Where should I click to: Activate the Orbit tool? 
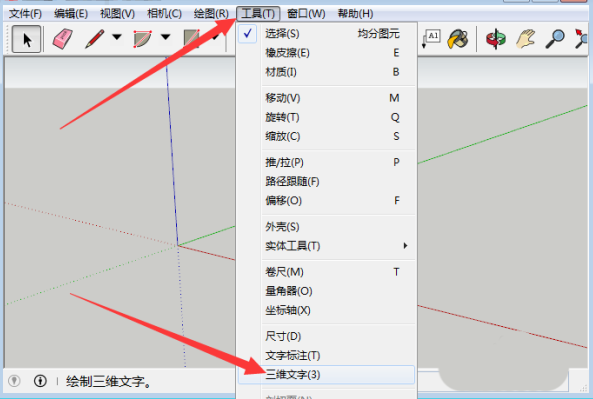coord(496,39)
